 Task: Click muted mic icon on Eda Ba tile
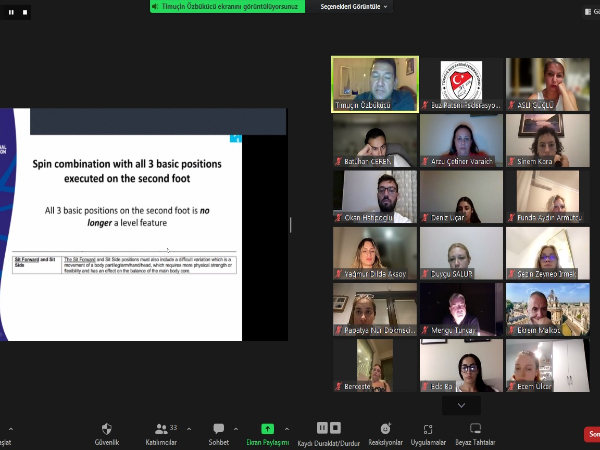click(x=425, y=386)
